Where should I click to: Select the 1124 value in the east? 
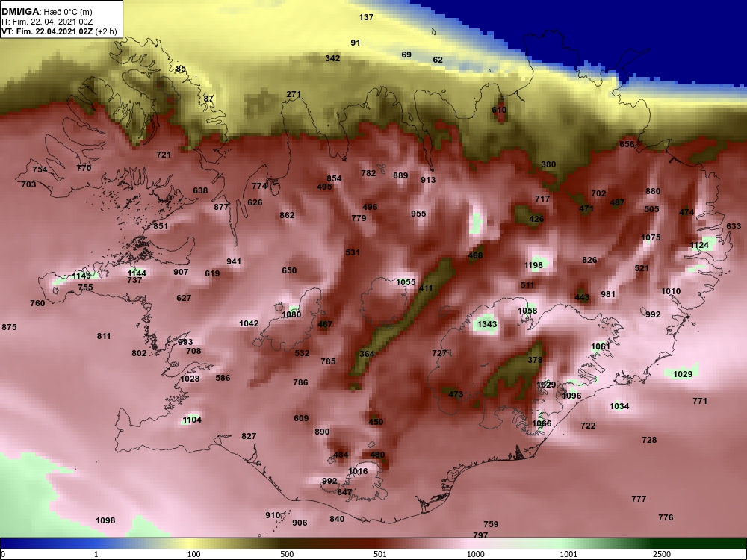coord(700,245)
